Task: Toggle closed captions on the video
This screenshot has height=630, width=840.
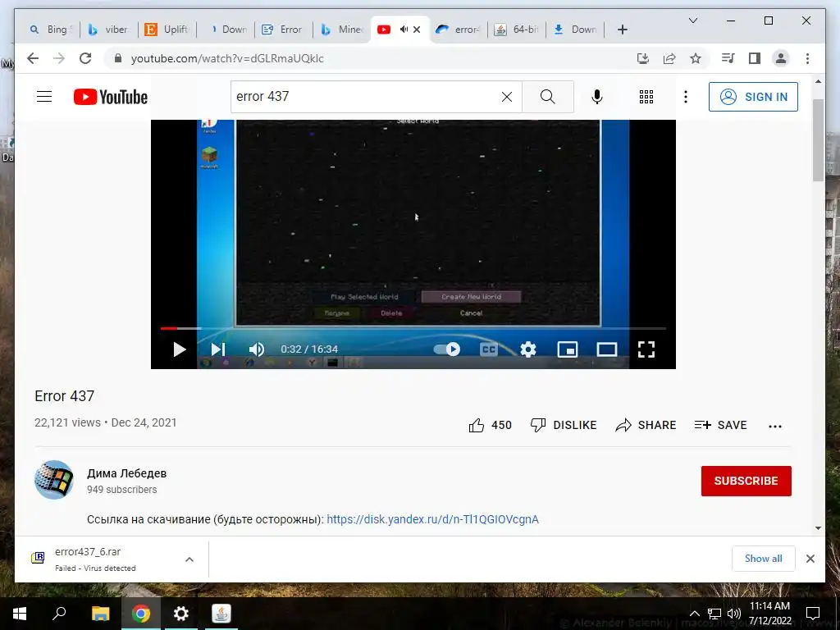Action: (489, 349)
